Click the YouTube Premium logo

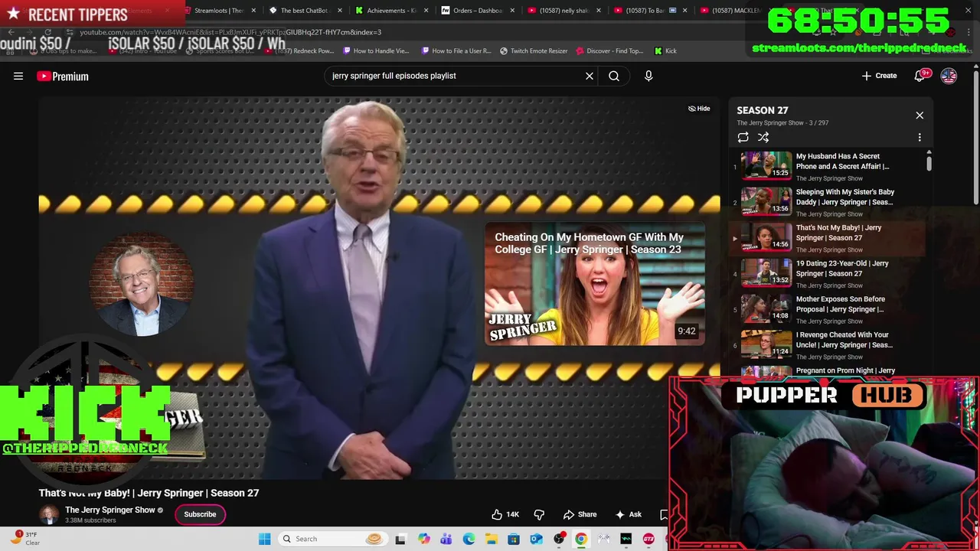63,76
